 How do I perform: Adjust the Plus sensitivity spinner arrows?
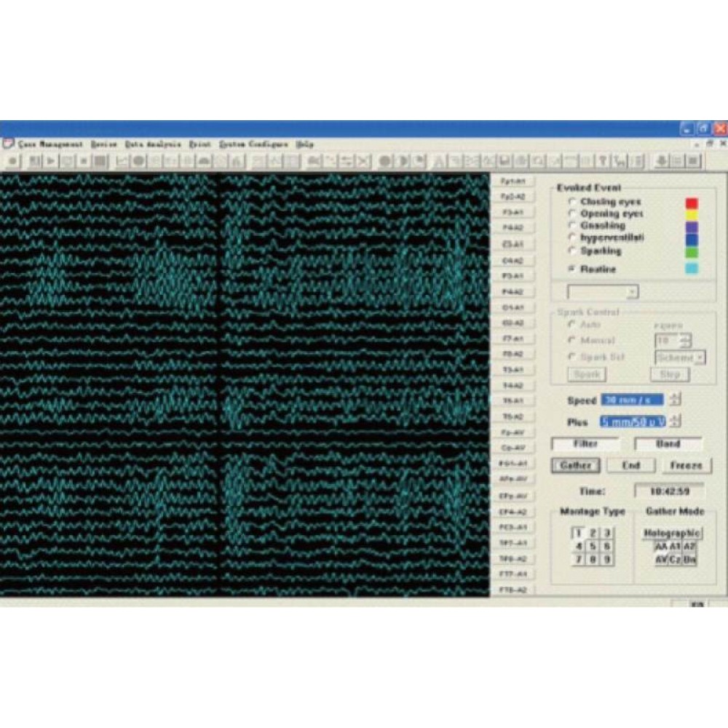tap(676, 422)
